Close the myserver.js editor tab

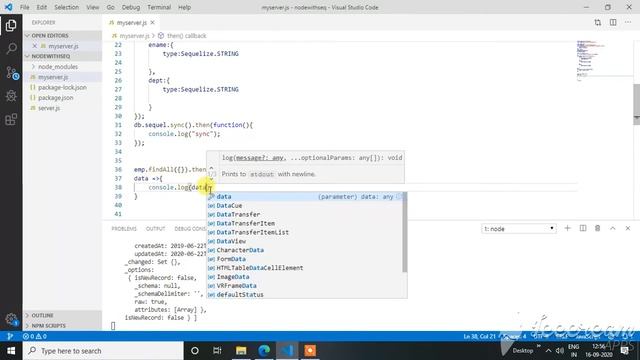point(152,23)
